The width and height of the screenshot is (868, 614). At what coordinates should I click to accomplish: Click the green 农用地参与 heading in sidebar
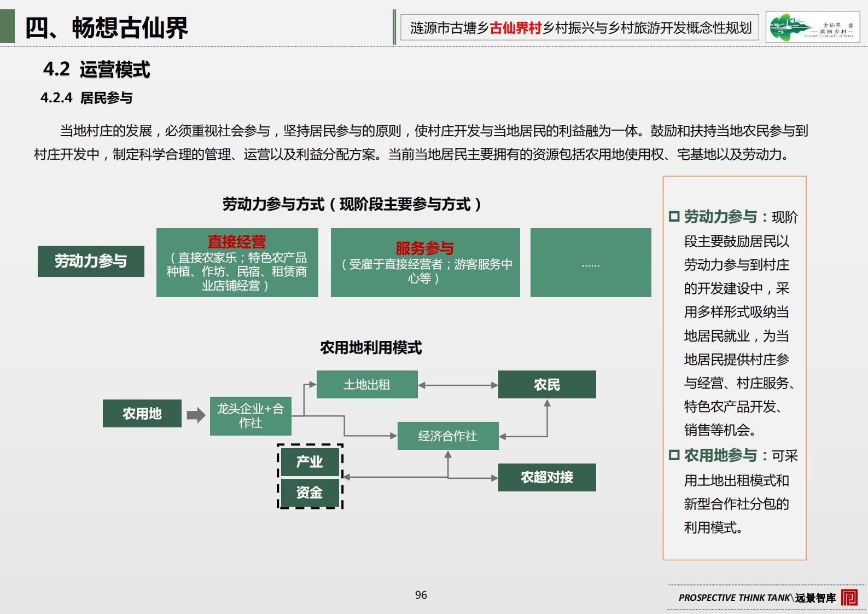coord(720,455)
